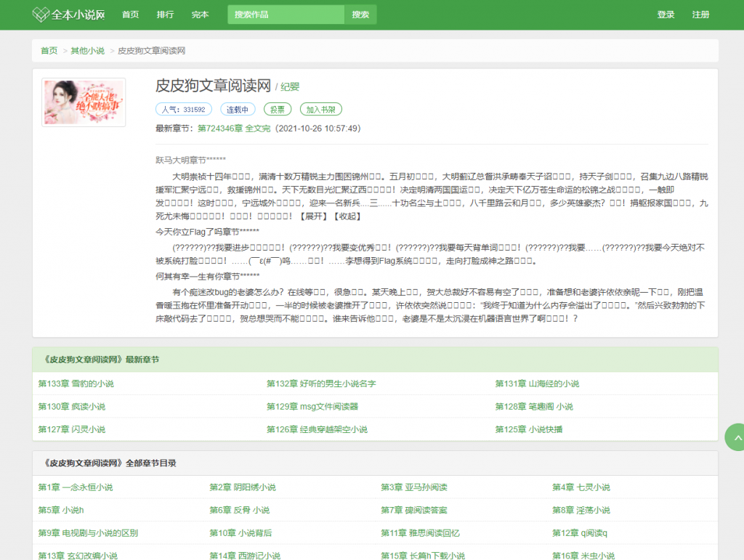Click author name 纪婴 link
This screenshot has width=744, height=560.
pos(290,87)
